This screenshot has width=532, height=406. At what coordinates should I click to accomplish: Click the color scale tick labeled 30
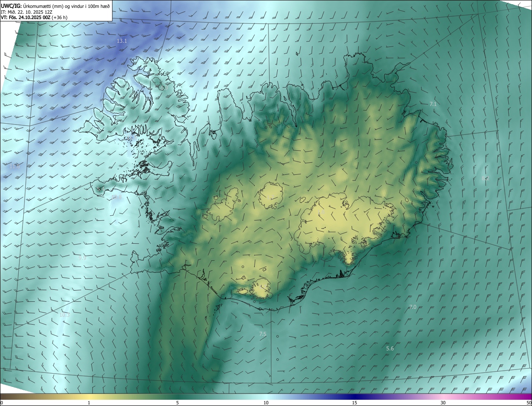point(443,403)
